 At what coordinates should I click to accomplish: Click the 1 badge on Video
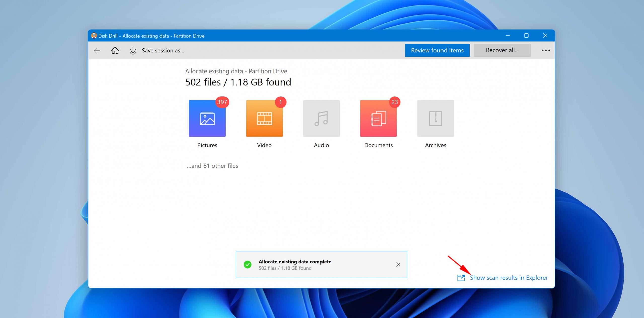[x=280, y=102]
